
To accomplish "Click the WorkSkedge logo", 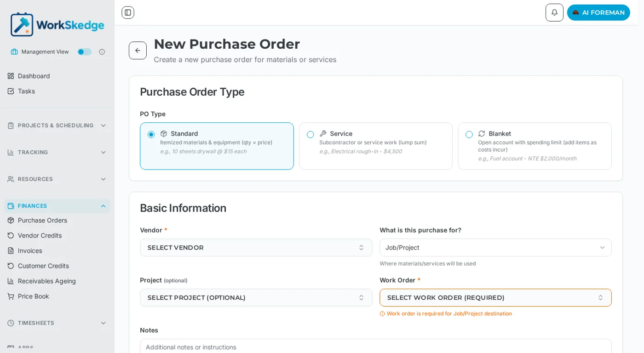I will point(57,24).
